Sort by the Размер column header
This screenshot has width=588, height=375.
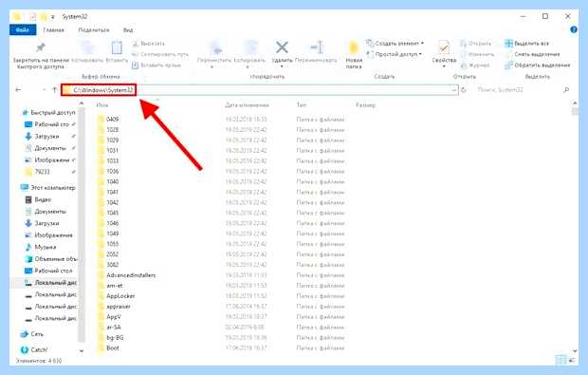pos(365,105)
